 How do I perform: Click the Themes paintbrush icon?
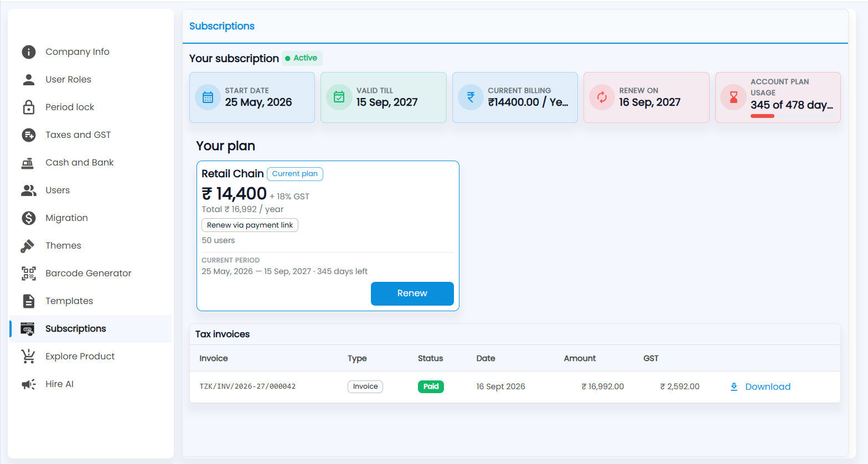point(27,246)
